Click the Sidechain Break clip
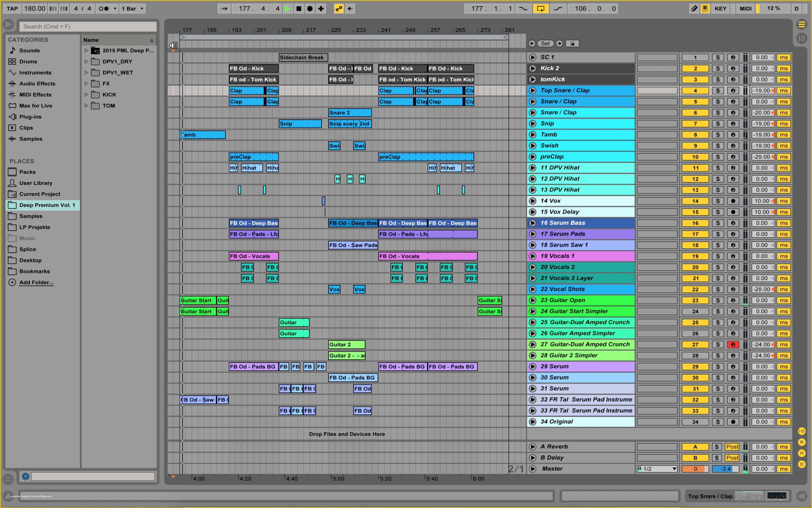The width and height of the screenshot is (812, 508). coord(303,57)
